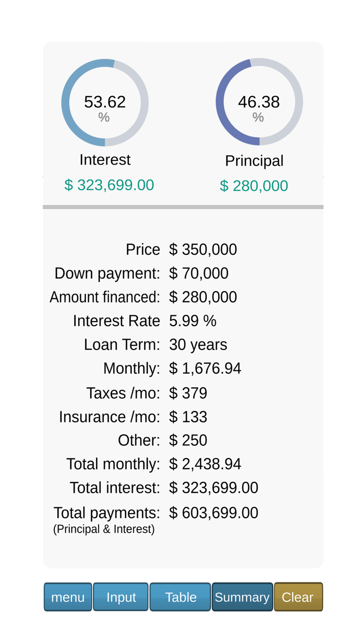Image resolution: width=362 pixels, height=644 pixels.
Task: Select the 46.38 percent value
Action: click(258, 102)
